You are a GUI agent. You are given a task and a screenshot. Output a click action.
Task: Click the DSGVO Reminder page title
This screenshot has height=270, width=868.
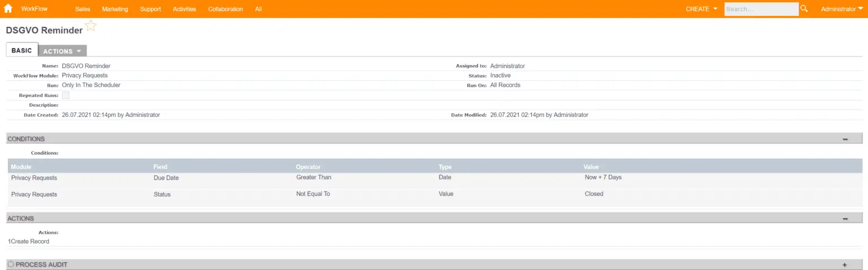pos(44,31)
